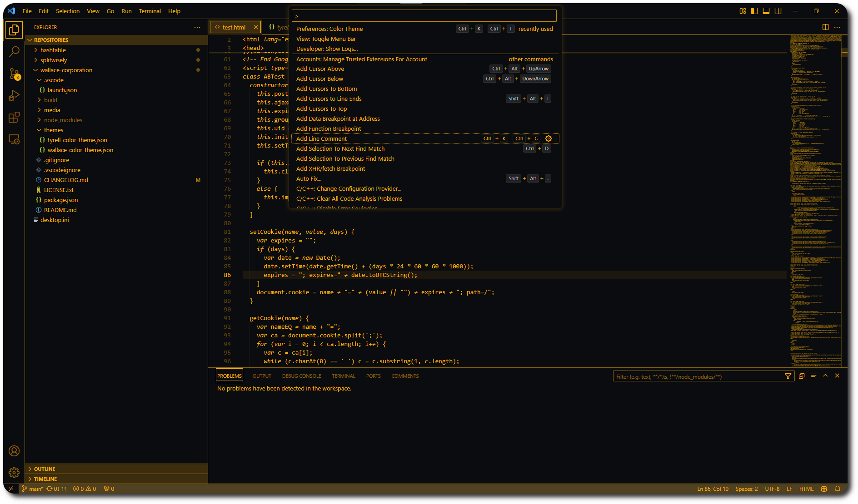Collapse all problems icon in panel
The height and width of the screenshot is (504, 858).
click(x=802, y=376)
